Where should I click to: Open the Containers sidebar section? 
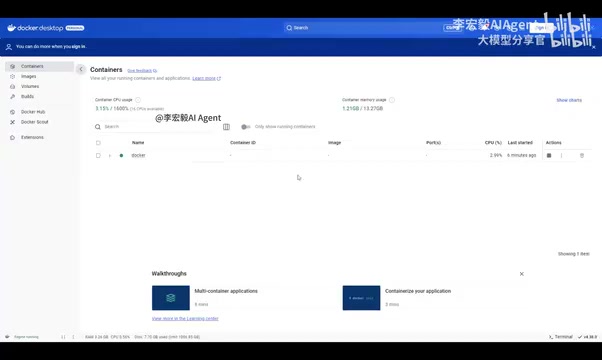pyautogui.click(x=40, y=66)
